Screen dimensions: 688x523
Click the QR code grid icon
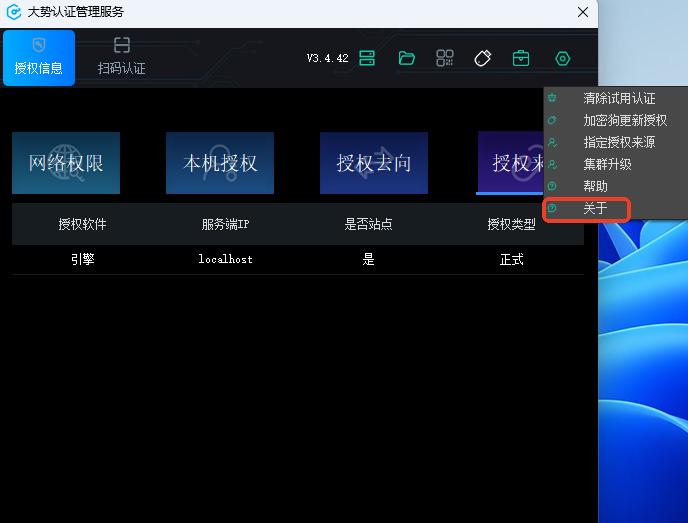click(x=444, y=58)
